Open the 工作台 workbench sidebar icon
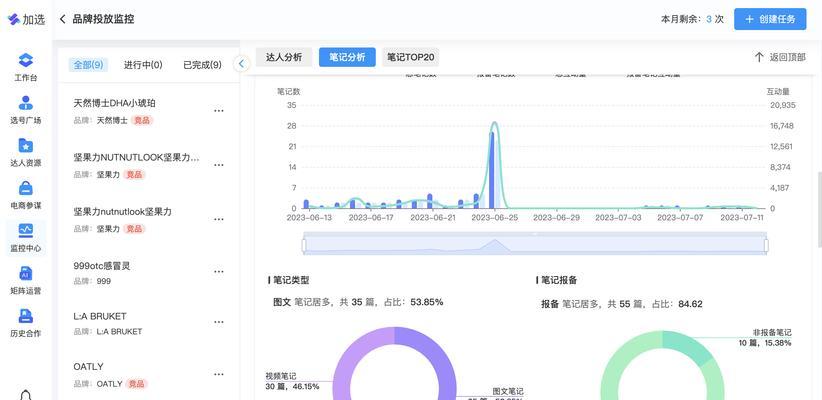The image size is (822, 400). tap(26, 60)
